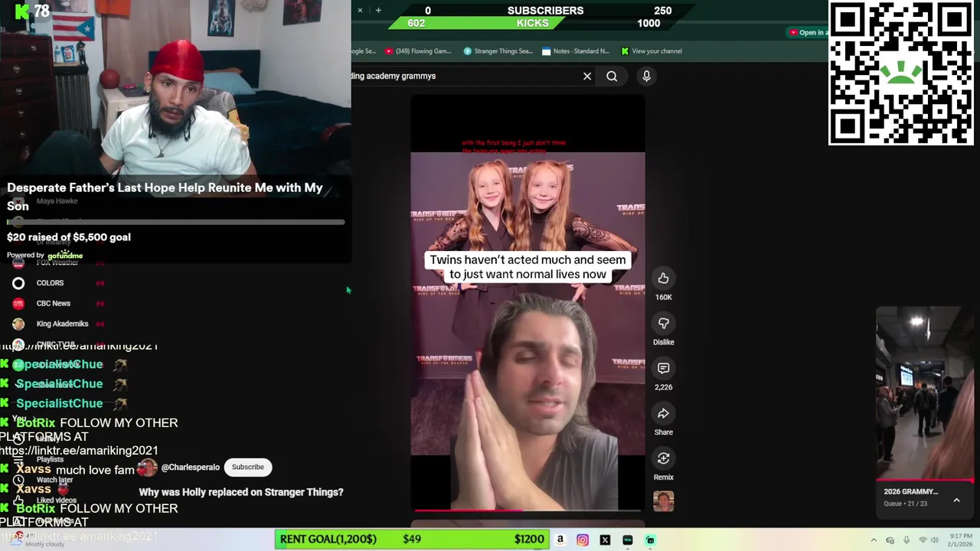Subscribe to @Charlesperalo
The image size is (980, 551).
click(247, 467)
